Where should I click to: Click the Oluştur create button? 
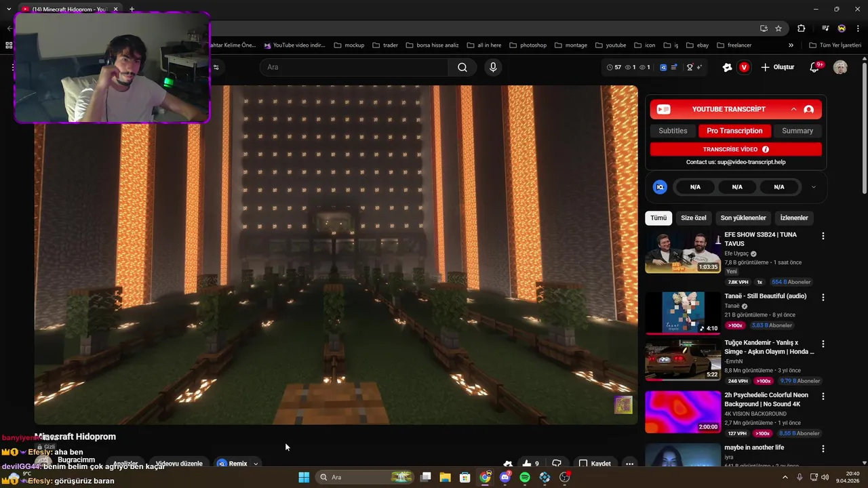point(777,67)
